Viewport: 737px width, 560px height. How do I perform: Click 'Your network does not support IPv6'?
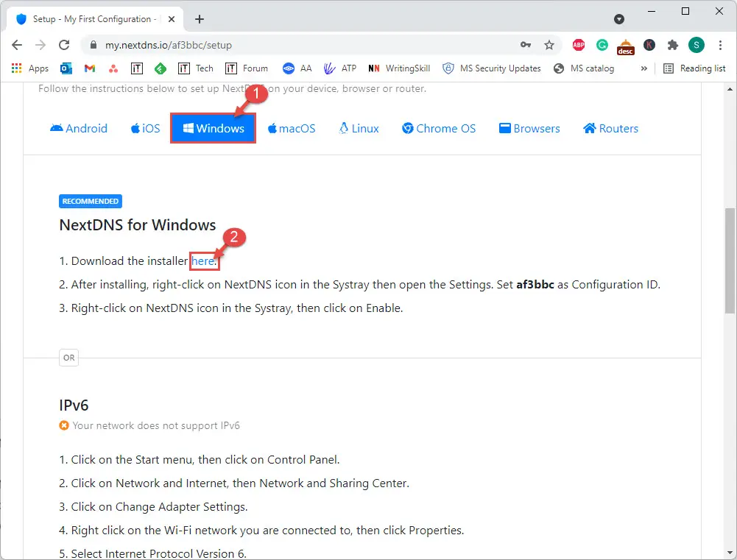click(x=156, y=425)
